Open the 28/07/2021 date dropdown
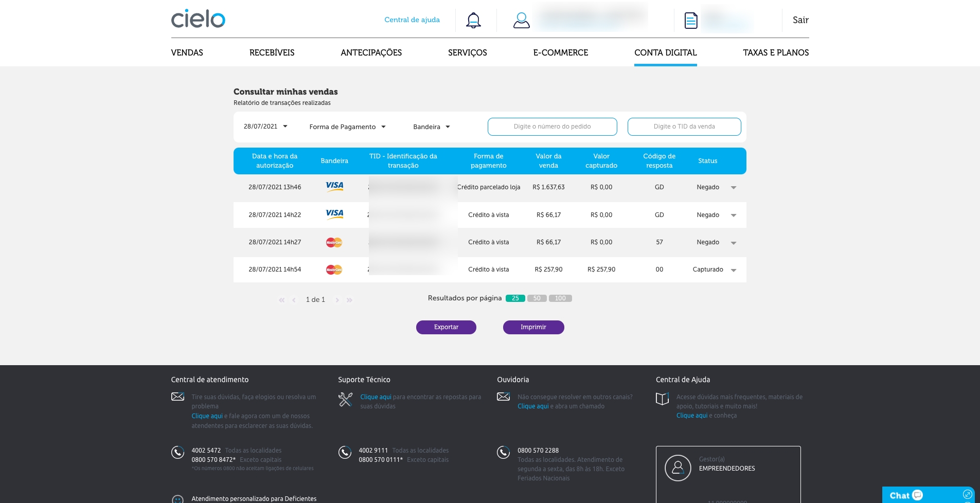Image resolution: width=980 pixels, height=503 pixels. click(x=265, y=127)
